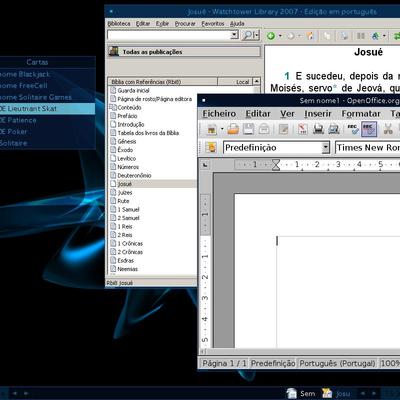400x400 pixels.
Task: Select Gênesis in book list
Action: pos(127,141)
